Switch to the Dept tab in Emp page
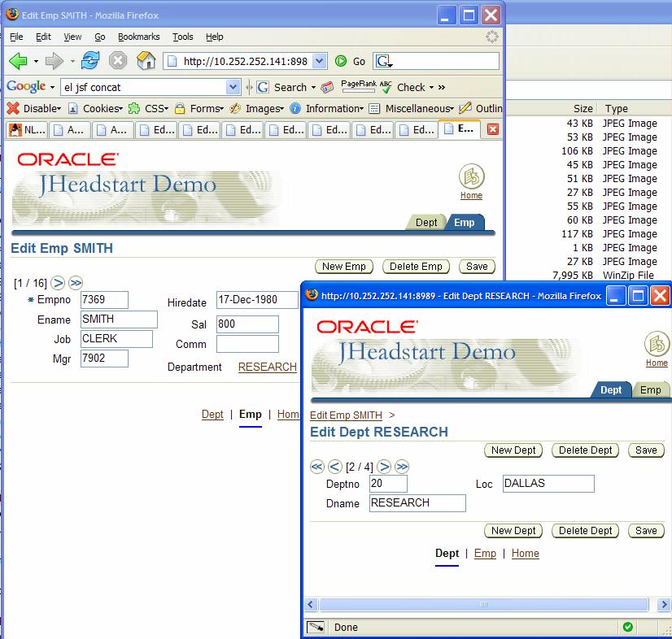 [x=426, y=223]
